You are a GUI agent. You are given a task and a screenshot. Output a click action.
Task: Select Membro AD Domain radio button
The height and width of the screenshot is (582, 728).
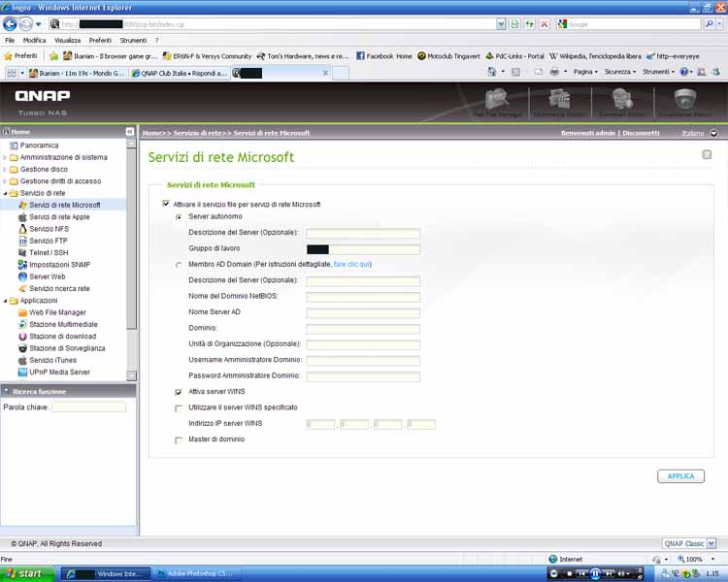coord(179,264)
